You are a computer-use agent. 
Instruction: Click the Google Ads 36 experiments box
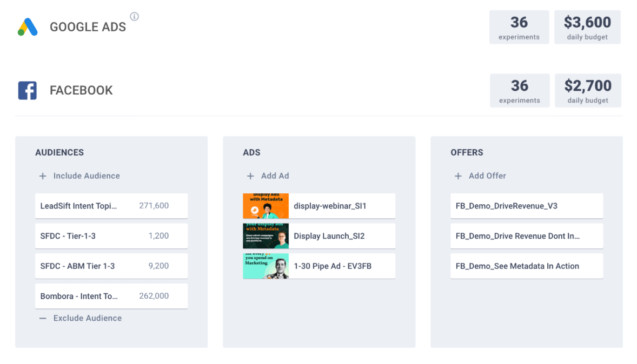pos(519,28)
